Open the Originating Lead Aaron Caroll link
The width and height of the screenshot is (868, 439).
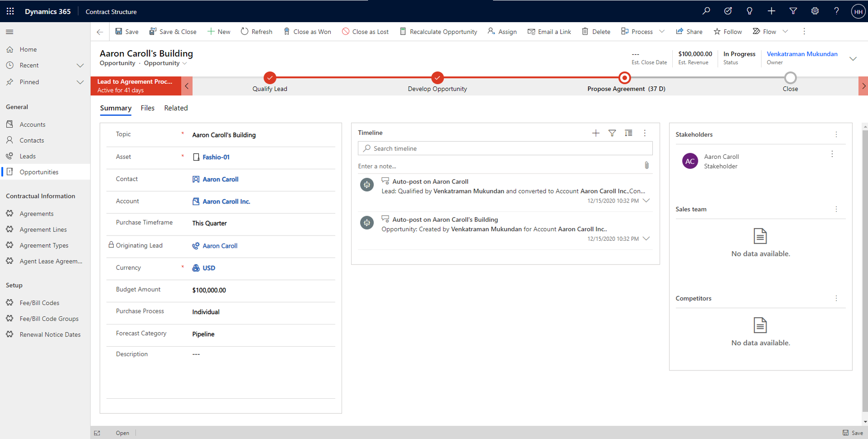tap(220, 246)
